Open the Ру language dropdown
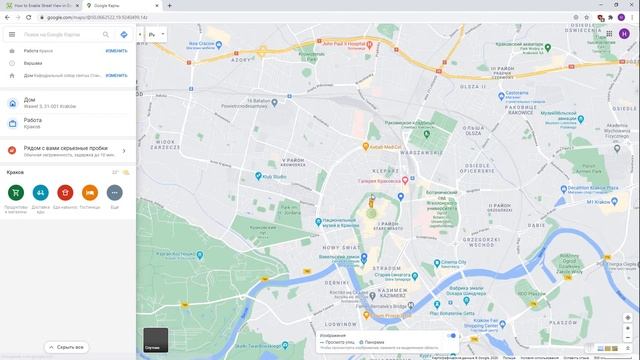640x360 pixels. [x=157, y=35]
